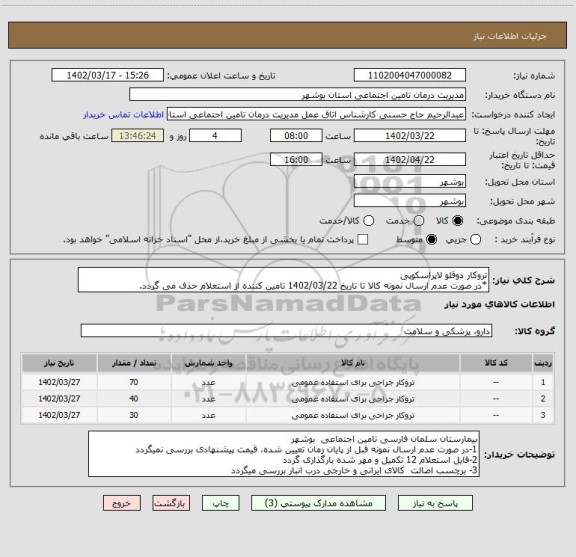The width and height of the screenshot is (576, 557).
Task: Click item name in table row 2
Action: click(x=353, y=399)
